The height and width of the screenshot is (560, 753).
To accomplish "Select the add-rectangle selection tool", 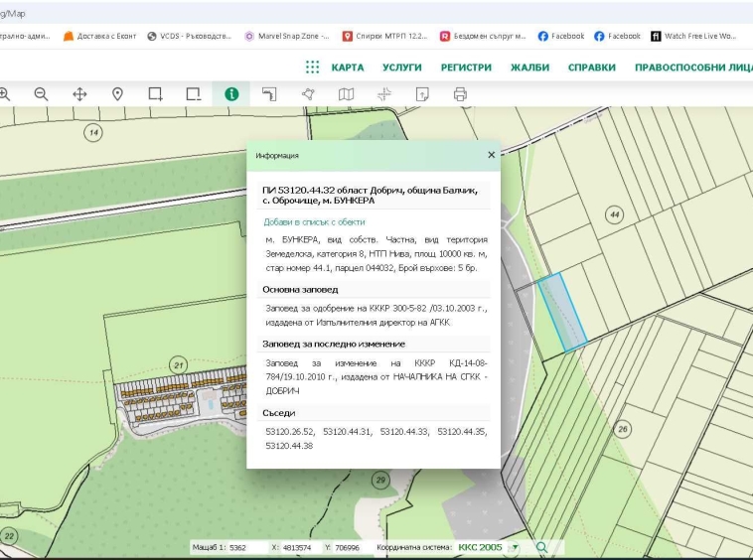I will [155, 94].
